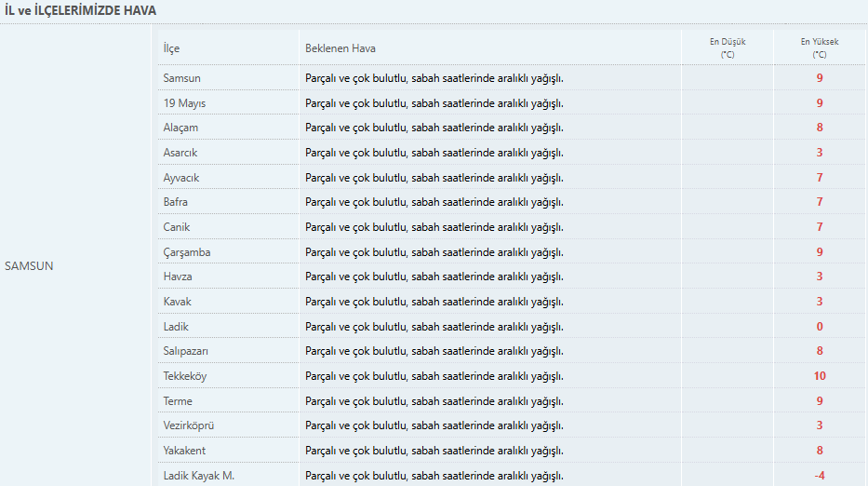Click the forecast text in the Yakakent row
The height and width of the screenshot is (486, 868).
tap(434, 451)
